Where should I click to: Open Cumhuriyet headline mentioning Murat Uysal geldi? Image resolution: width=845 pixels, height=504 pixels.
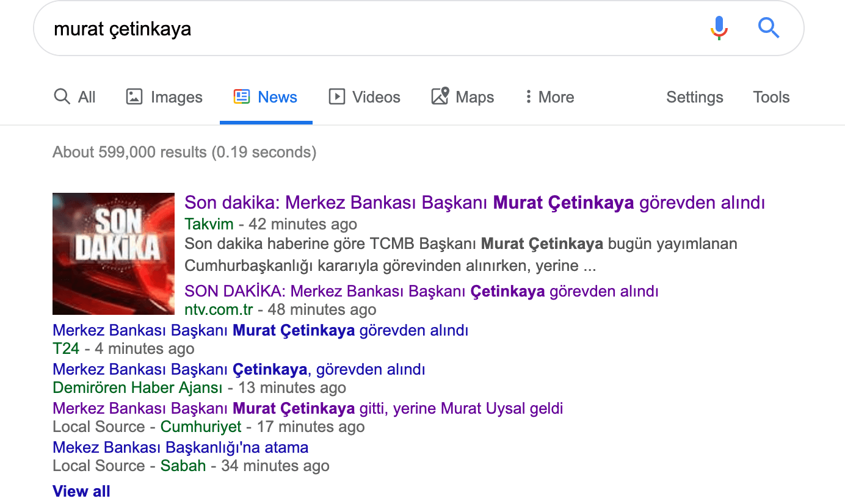click(308, 408)
